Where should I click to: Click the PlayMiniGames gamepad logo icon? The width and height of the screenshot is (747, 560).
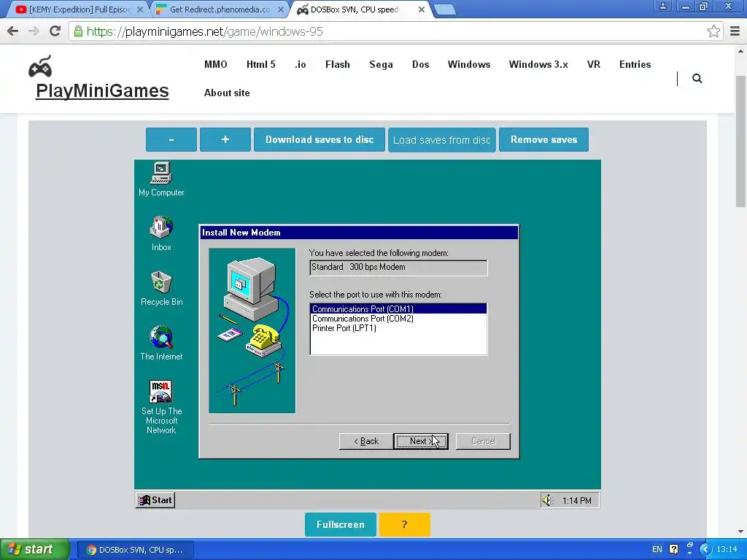[40, 66]
